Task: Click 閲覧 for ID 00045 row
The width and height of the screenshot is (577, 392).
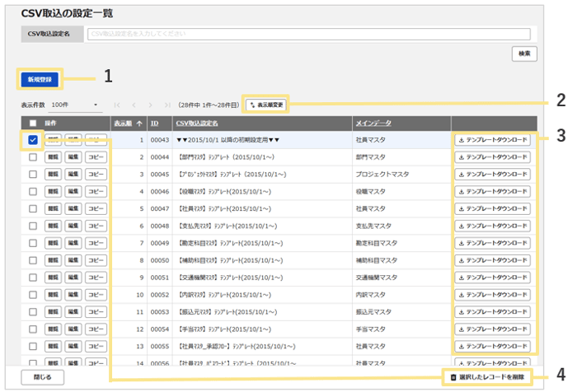Action: coord(53,175)
